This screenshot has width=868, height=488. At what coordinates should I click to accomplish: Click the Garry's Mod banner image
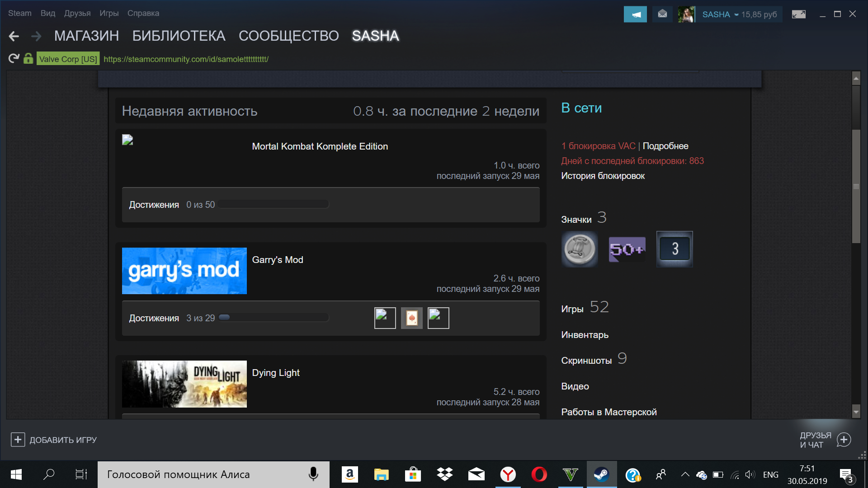184,271
